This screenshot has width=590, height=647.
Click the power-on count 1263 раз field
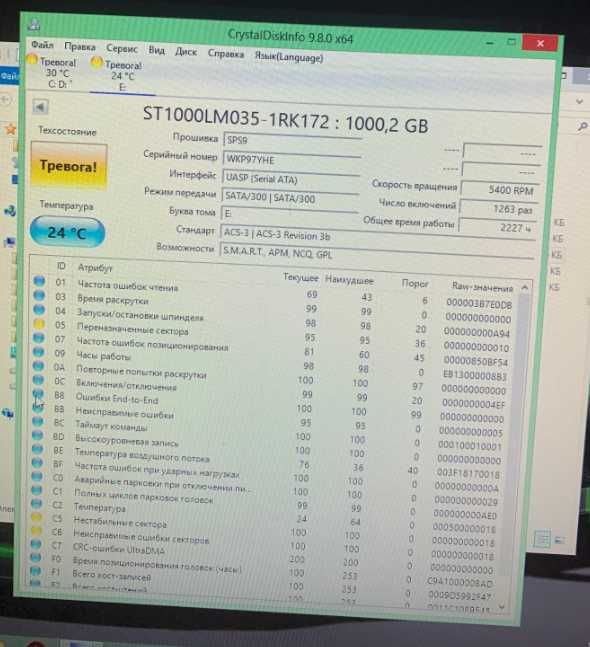498,209
